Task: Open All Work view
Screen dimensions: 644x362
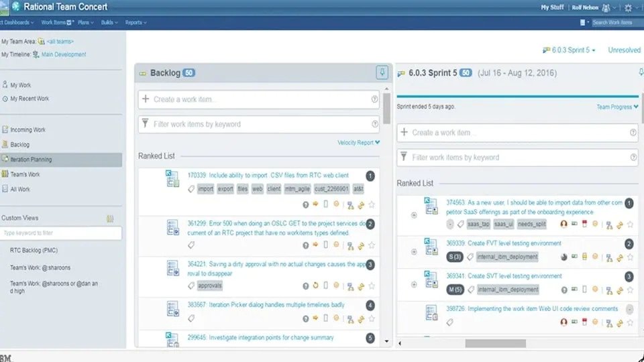Action: tap(19, 189)
